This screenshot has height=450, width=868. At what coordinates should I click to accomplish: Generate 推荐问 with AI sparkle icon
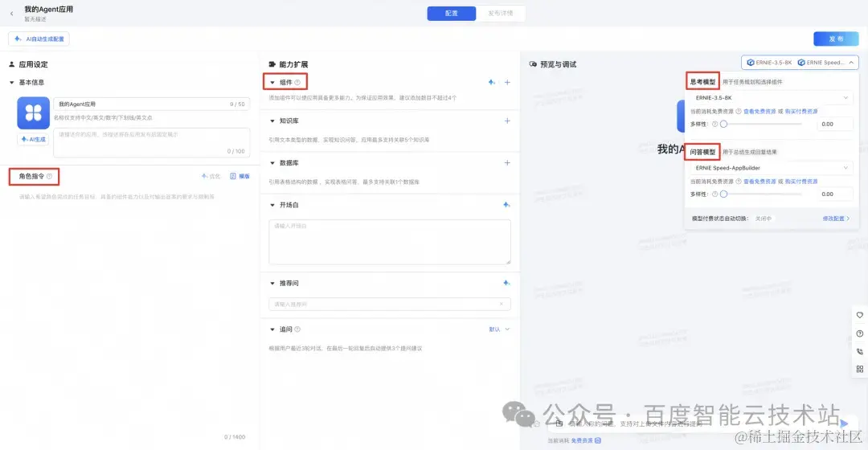click(506, 283)
